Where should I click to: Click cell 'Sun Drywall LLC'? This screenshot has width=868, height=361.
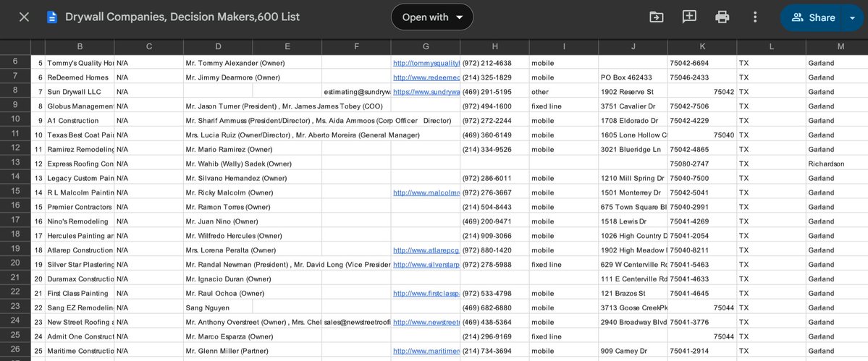click(x=80, y=92)
